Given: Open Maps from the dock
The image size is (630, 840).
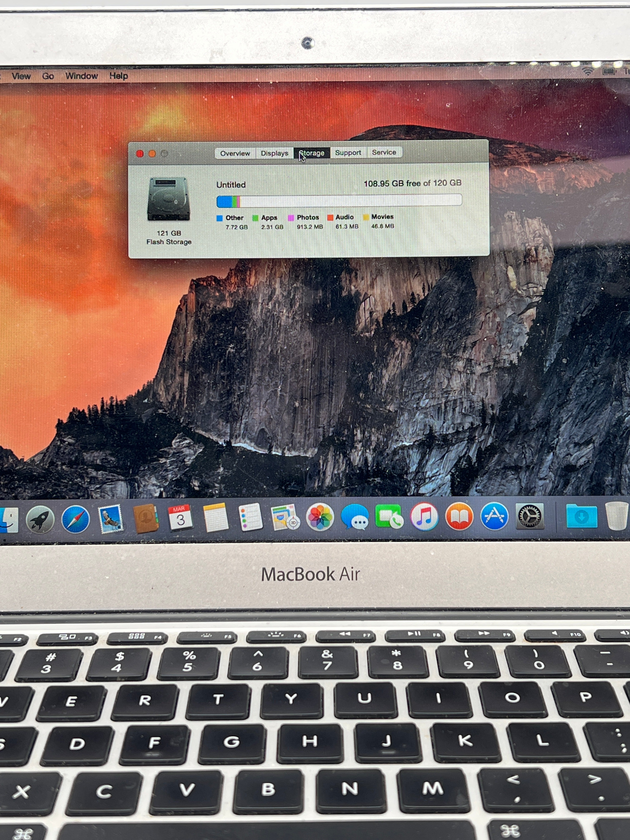Looking at the screenshot, I should coord(285,517).
